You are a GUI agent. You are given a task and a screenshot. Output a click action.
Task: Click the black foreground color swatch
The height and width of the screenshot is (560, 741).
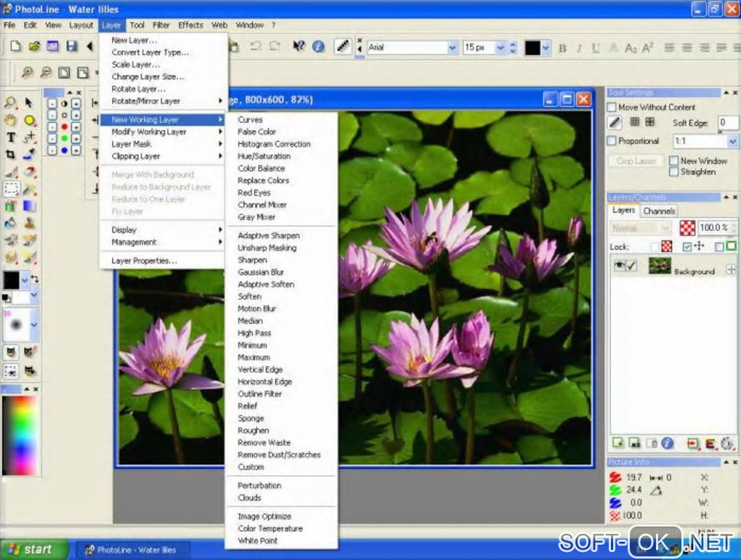12,280
